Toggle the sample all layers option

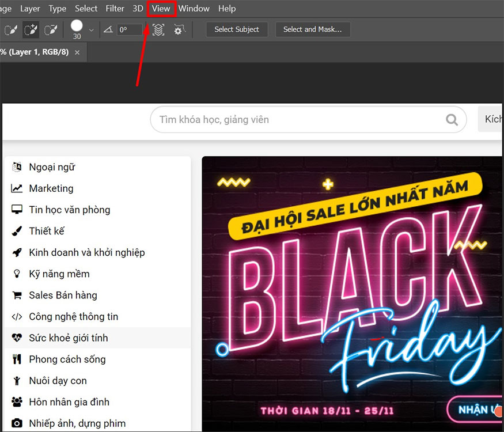(158, 29)
